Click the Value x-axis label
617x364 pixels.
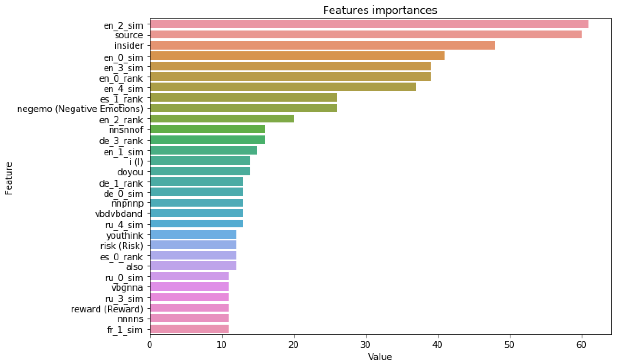point(380,357)
